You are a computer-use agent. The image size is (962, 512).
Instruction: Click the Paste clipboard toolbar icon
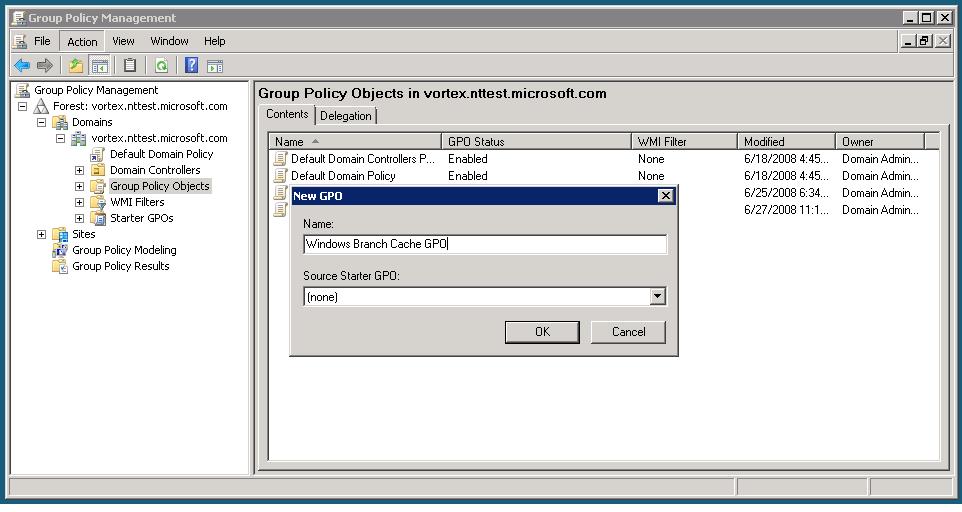pos(130,65)
